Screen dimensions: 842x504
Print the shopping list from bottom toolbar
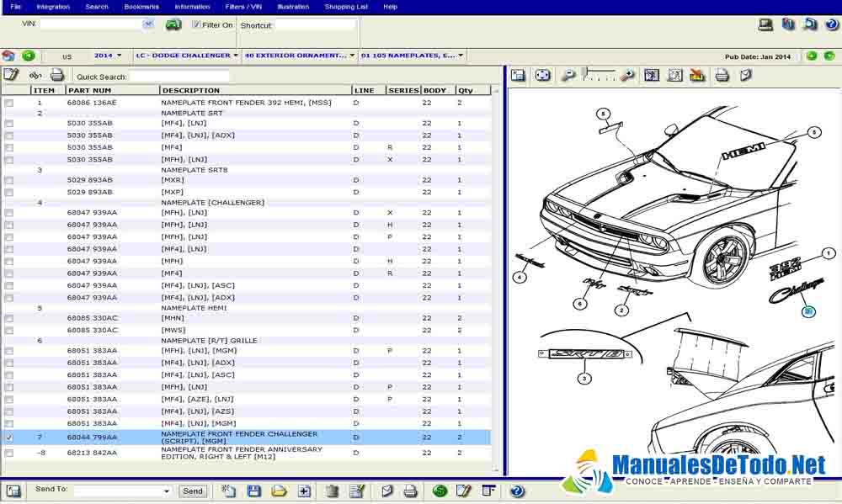pyautogui.click(x=410, y=491)
